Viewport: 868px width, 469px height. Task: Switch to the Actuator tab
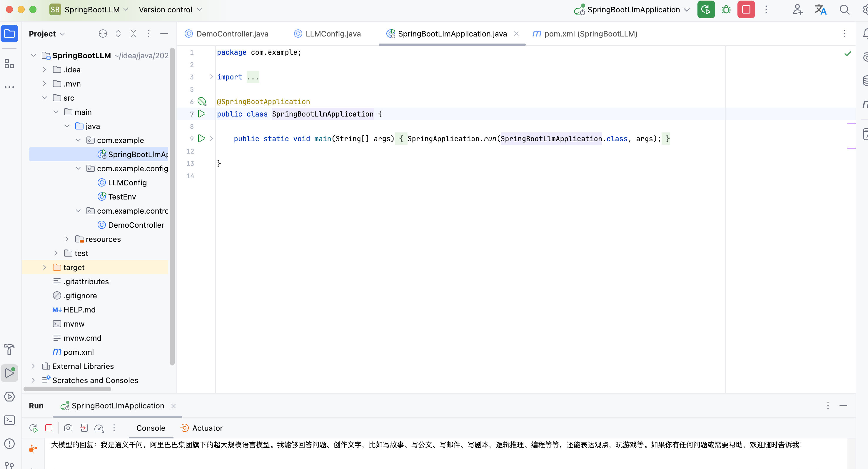pyautogui.click(x=207, y=428)
